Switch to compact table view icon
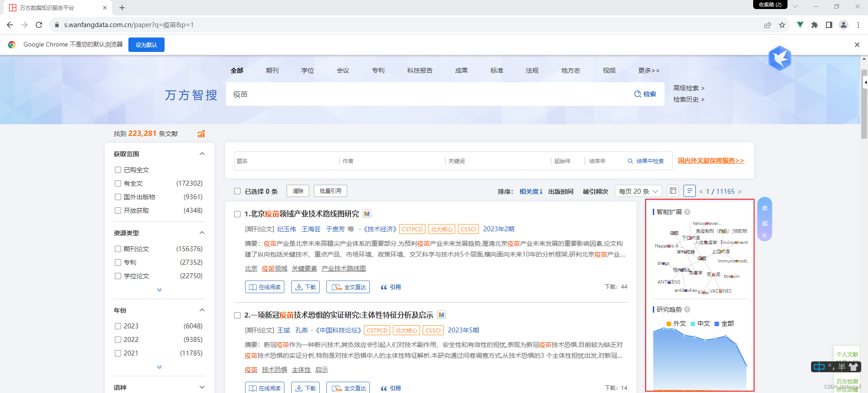868x393 pixels. [x=673, y=191]
